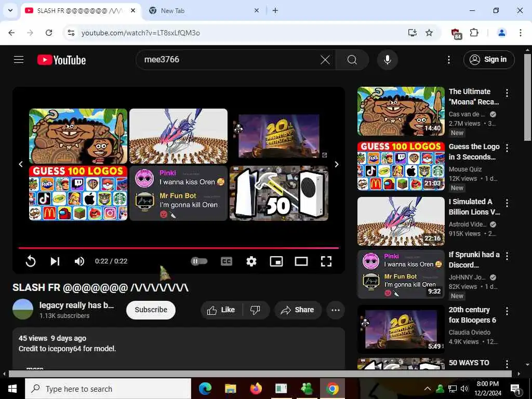Open File Explorer from taskbar
This screenshot has width=532, height=399.
tap(230, 389)
